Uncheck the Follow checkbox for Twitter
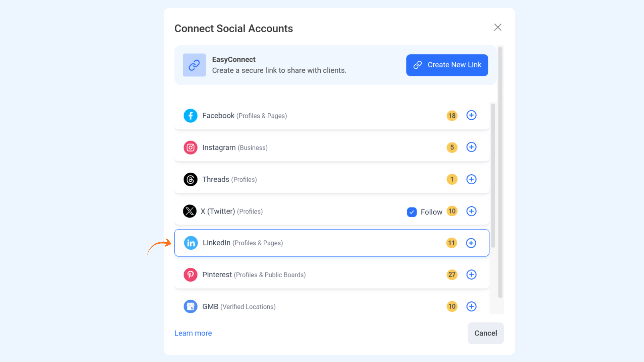This screenshot has width=644, height=362. click(412, 212)
